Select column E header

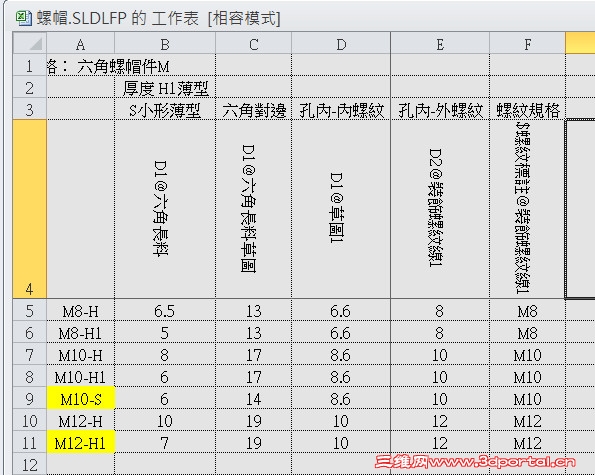tap(440, 43)
